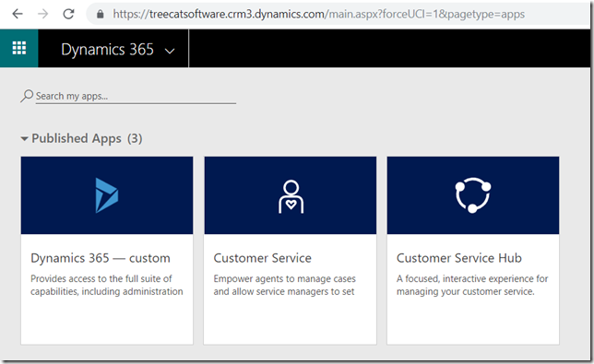Click the Customer Service agent heart icon

pos(291,197)
